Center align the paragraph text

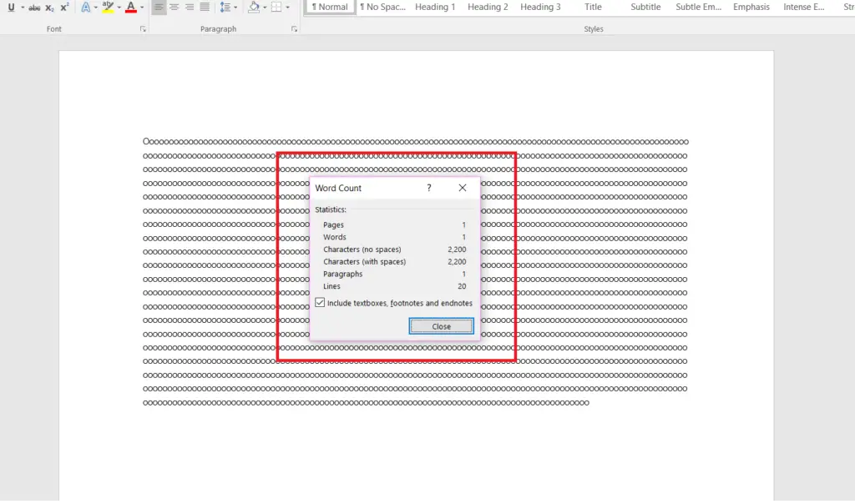pos(175,8)
